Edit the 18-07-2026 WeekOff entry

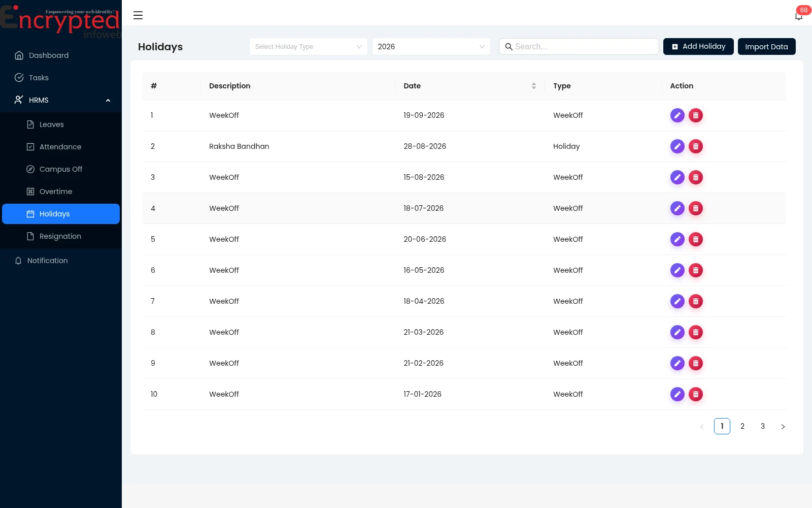(x=678, y=208)
